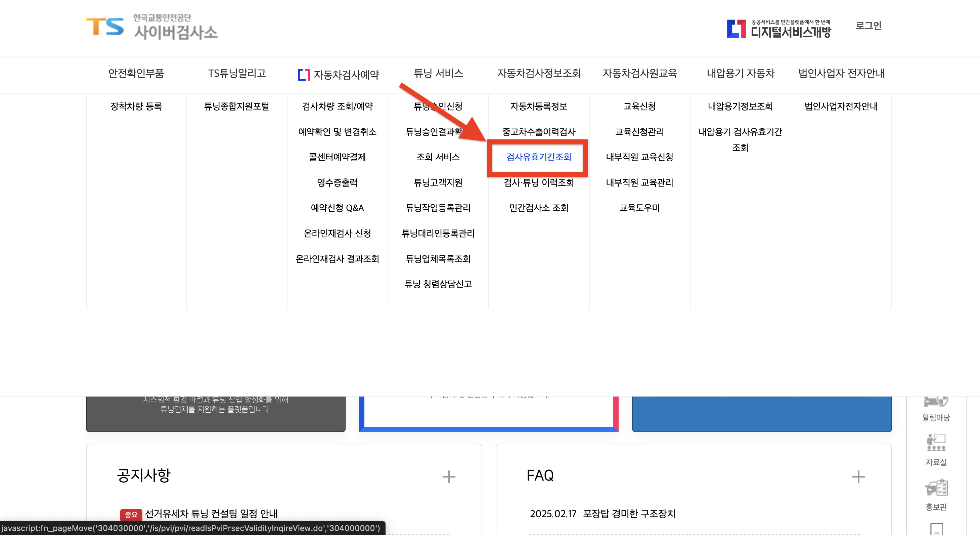The width and height of the screenshot is (980, 535).
Task: Click the 선거유세차 튜닝 컨설팅 notice
Action: click(x=212, y=514)
